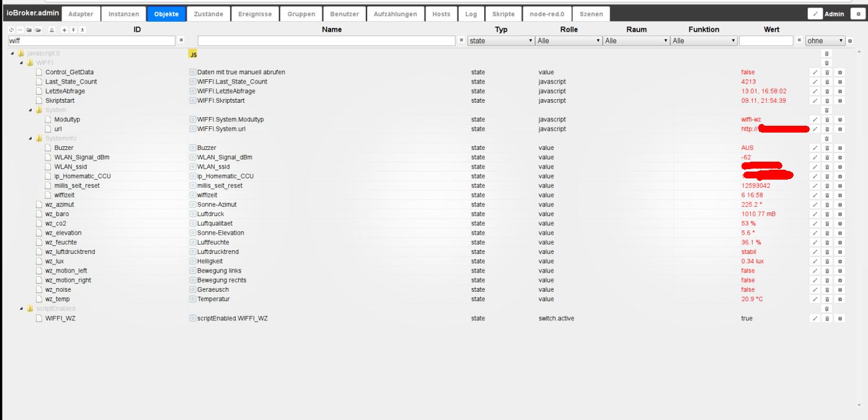Expand all folders via open-folder icon
This screenshot has width=868, height=420.
point(38,30)
